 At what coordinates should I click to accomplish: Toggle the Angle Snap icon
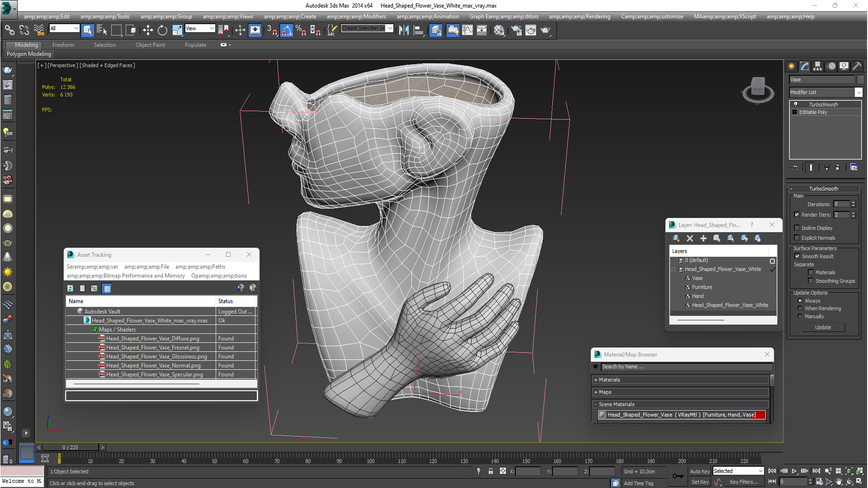tap(287, 30)
